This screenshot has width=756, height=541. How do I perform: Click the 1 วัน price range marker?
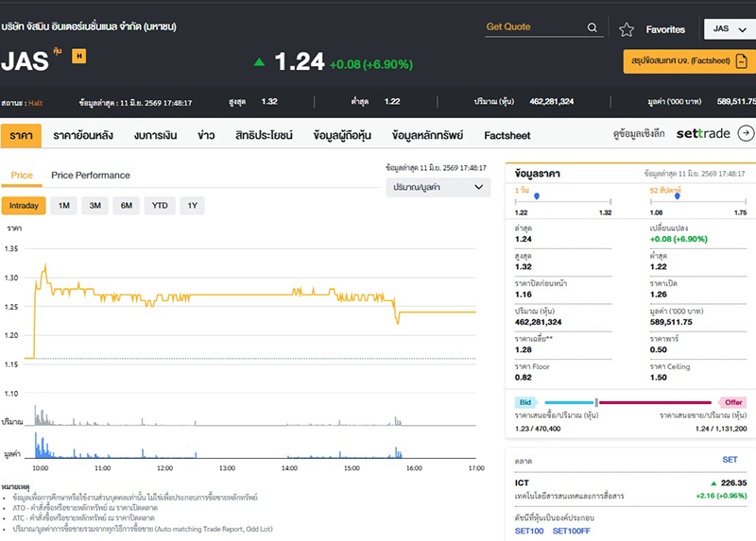coord(537,196)
